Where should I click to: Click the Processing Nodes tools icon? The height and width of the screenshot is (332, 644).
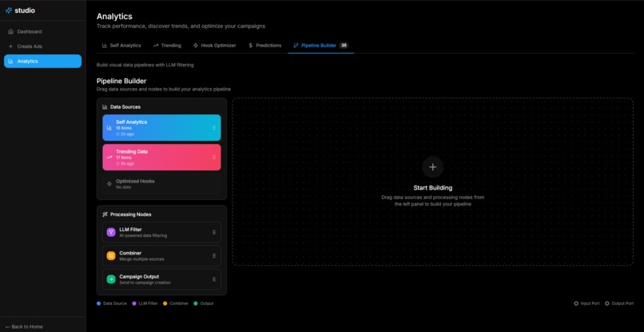coord(105,214)
